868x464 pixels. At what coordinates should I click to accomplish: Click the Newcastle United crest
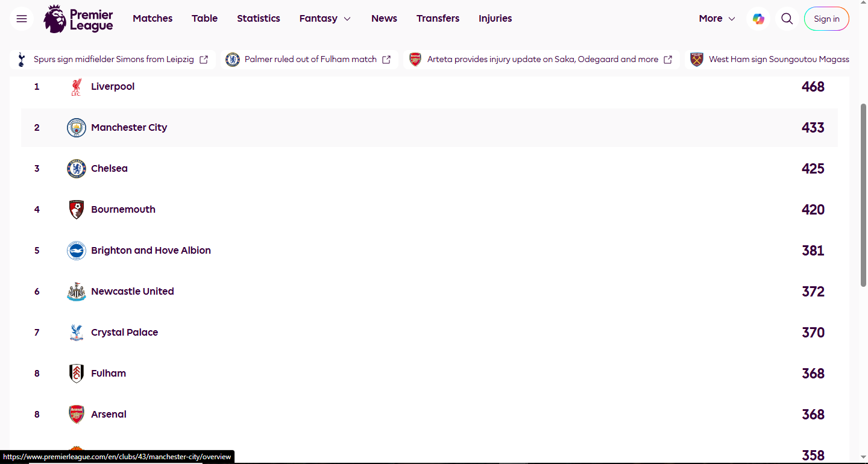pos(77,292)
